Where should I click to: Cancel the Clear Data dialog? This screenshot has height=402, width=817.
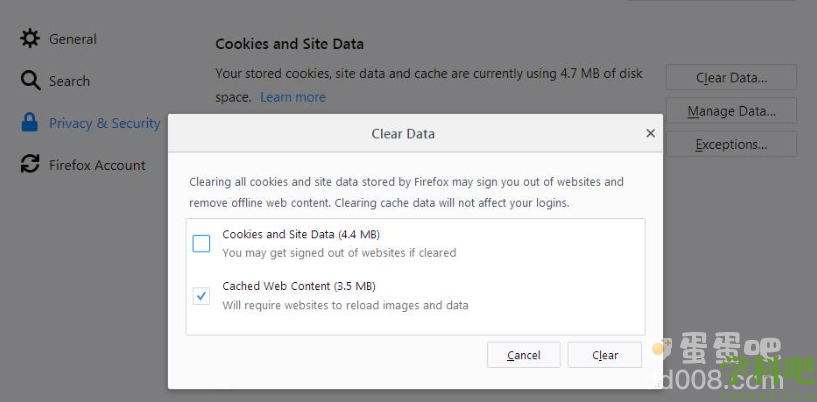(524, 355)
